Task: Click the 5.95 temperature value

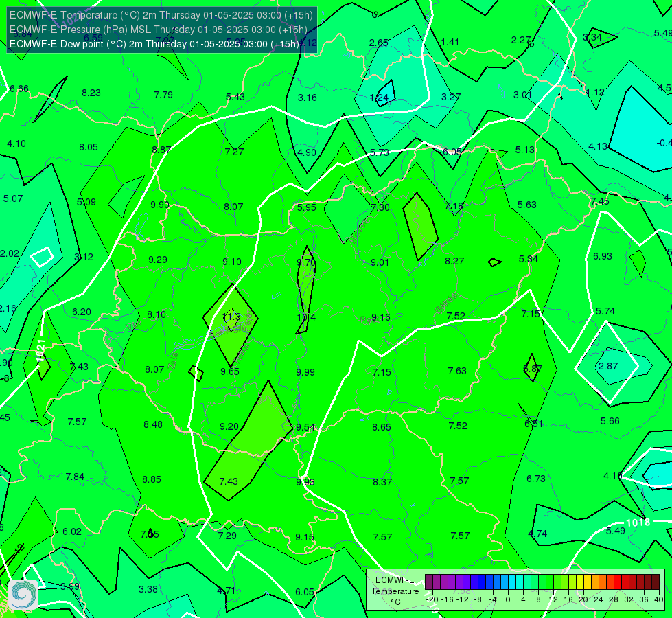Action: pyautogui.click(x=307, y=207)
